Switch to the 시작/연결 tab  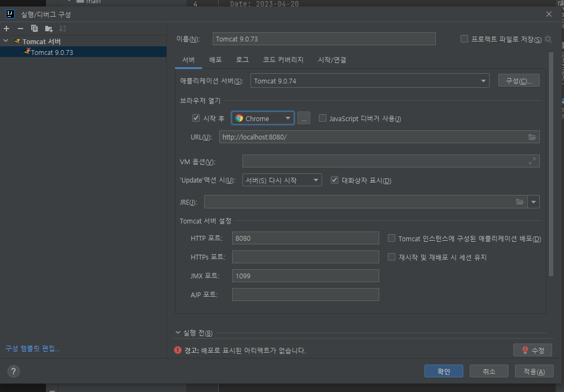point(332,60)
